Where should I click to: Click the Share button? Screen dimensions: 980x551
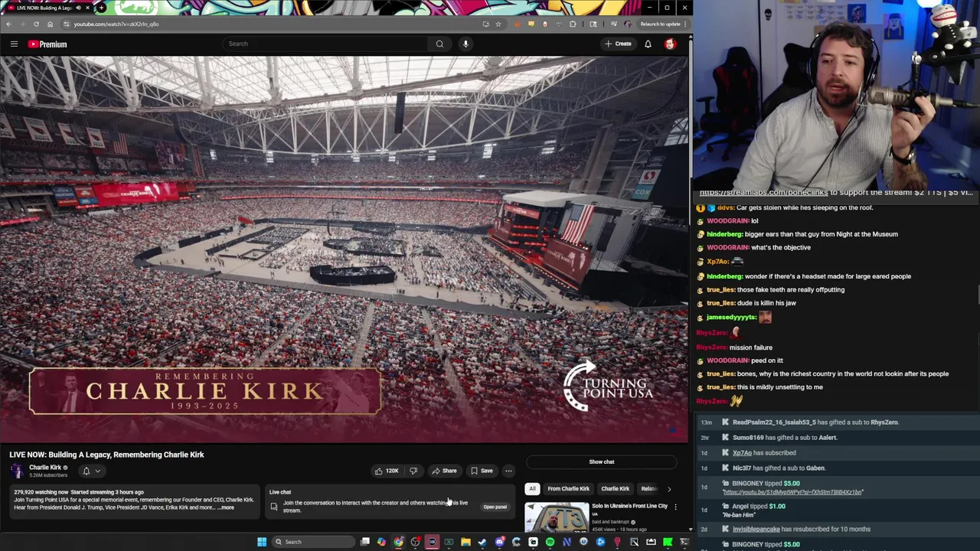click(x=445, y=471)
